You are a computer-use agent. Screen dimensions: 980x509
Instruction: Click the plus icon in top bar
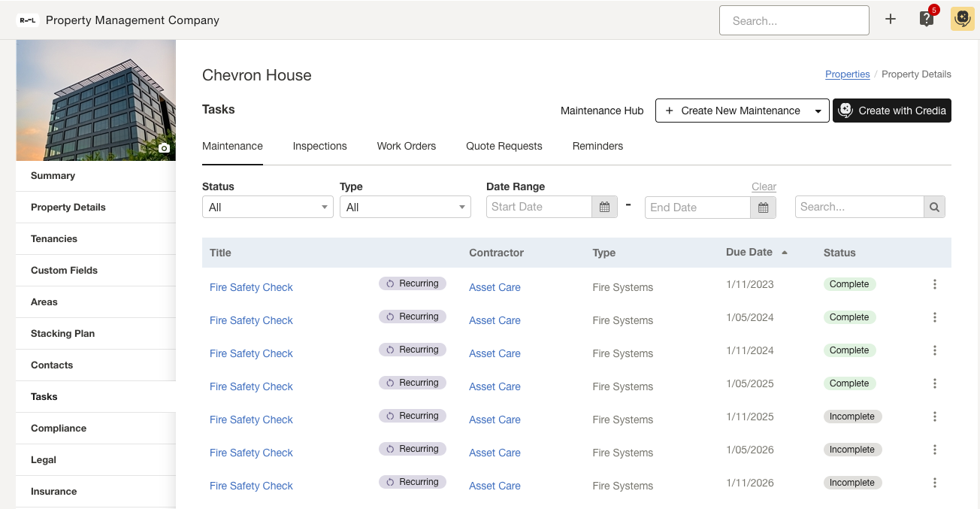891,20
